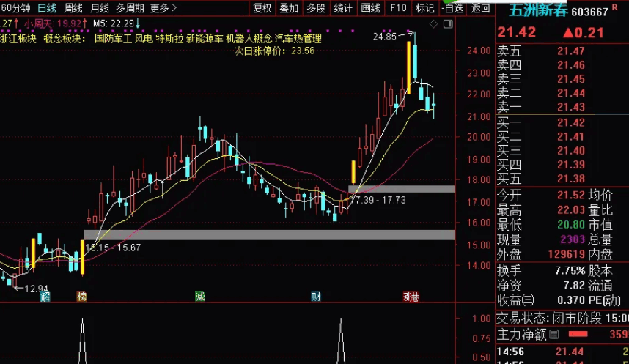Select the 日线 daily chart tab
Viewport: 629px width, 364px height.
[x=47, y=8]
